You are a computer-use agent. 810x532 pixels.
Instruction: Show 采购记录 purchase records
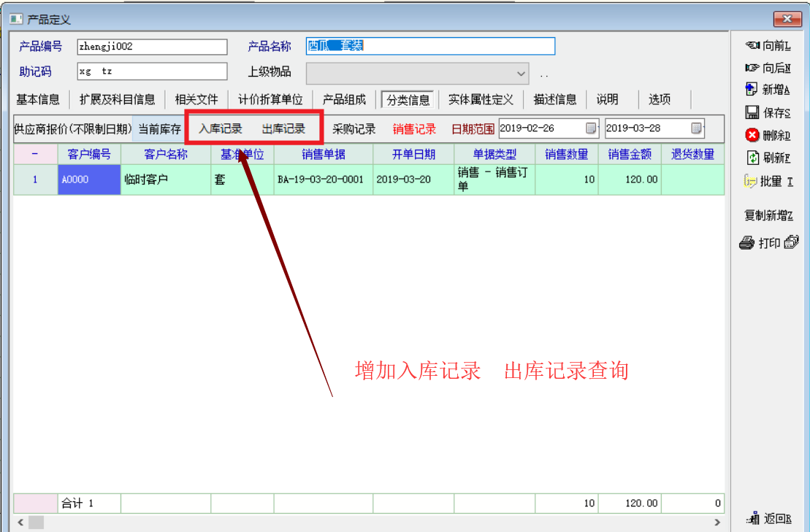pyautogui.click(x=354, y=129)
